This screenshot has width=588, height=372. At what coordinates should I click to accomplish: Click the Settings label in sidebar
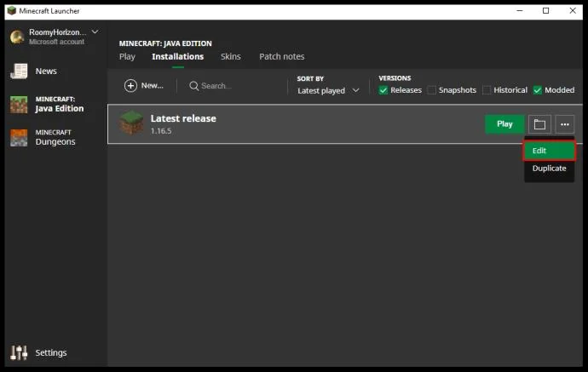pyautogui.click(x=51, y=353)
